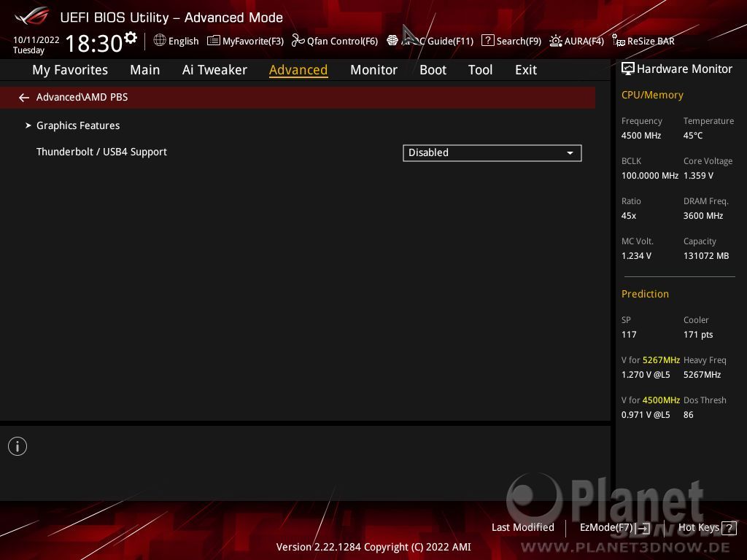Open the English language selector

coord(176,41)
